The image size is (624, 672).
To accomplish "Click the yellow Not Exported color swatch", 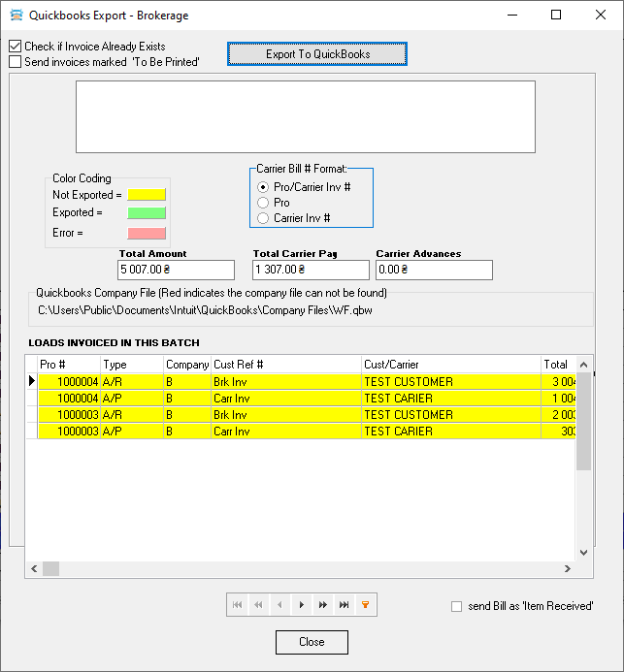I will tap(147, 195).
